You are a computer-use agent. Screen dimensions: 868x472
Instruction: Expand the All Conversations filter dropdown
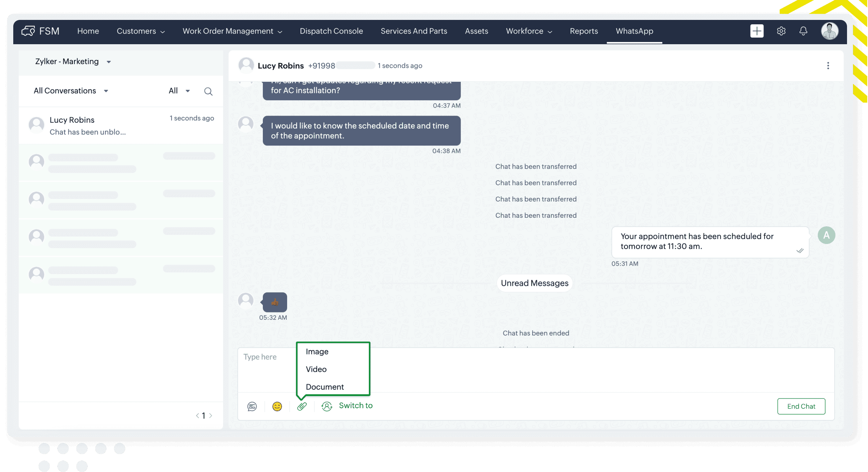pyautogui.click(x=71, y=91)
